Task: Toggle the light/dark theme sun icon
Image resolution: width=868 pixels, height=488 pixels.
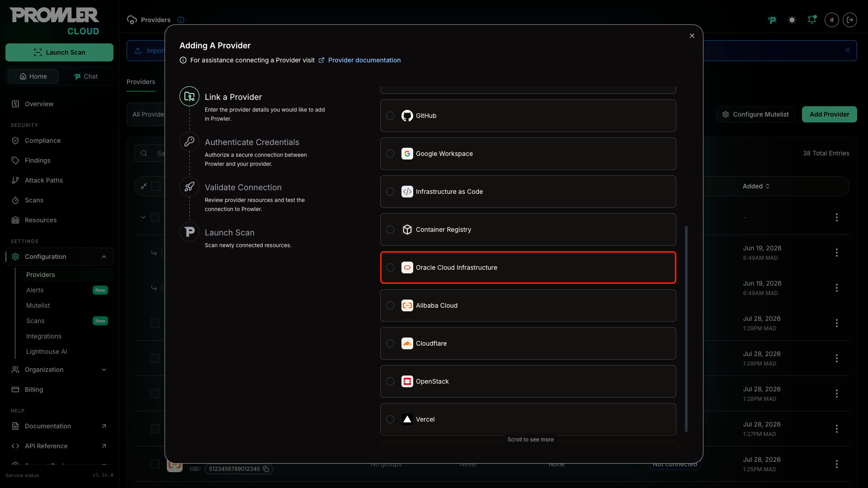Action: (x=792, y=20)
